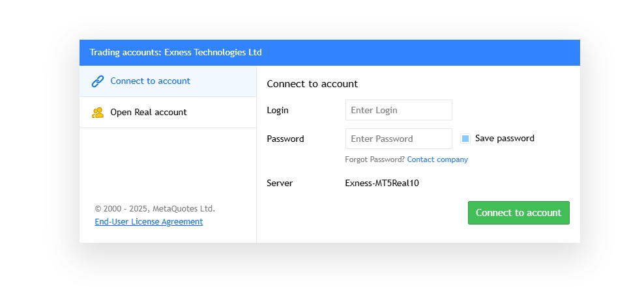The width and height of the screenshot is (644, 287).
Task: Click the green Connect to account button
Action: (519, 213)
